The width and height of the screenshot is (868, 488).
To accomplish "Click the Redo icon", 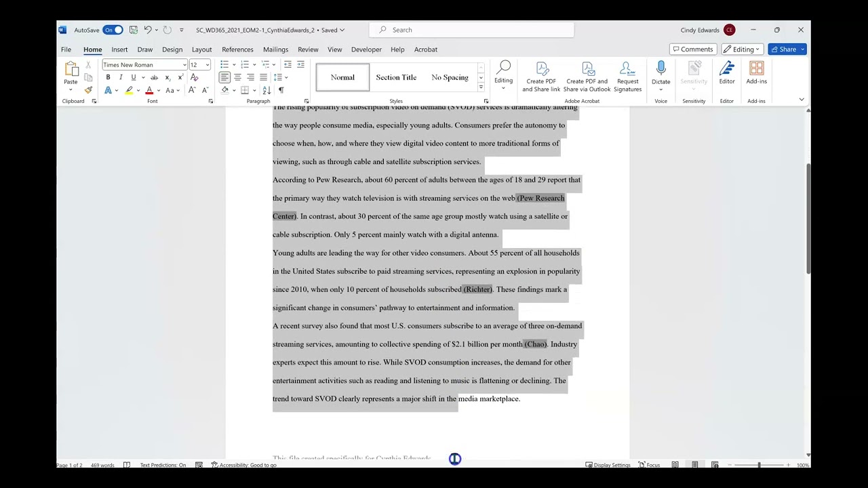I will [x=167, y=30].
